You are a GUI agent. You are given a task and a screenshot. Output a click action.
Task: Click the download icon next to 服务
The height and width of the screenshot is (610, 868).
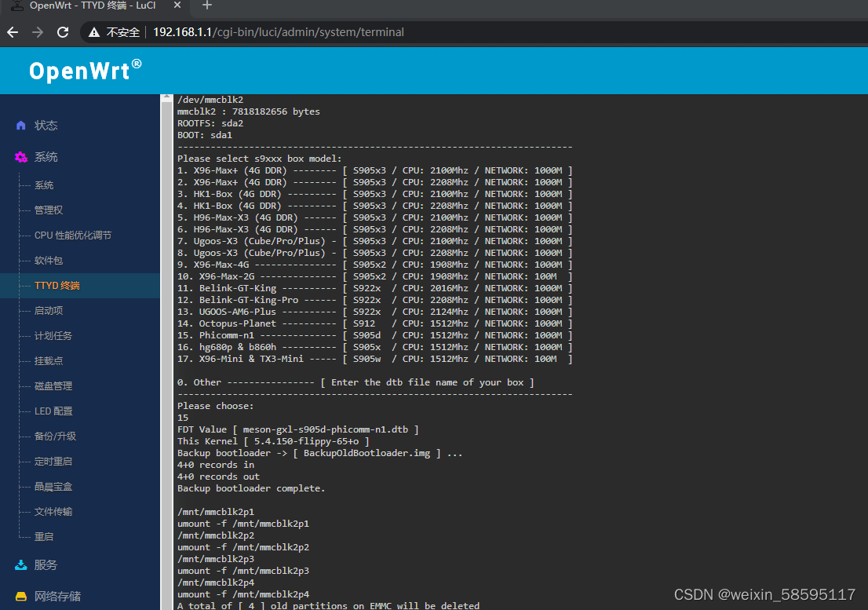point(21,564)
